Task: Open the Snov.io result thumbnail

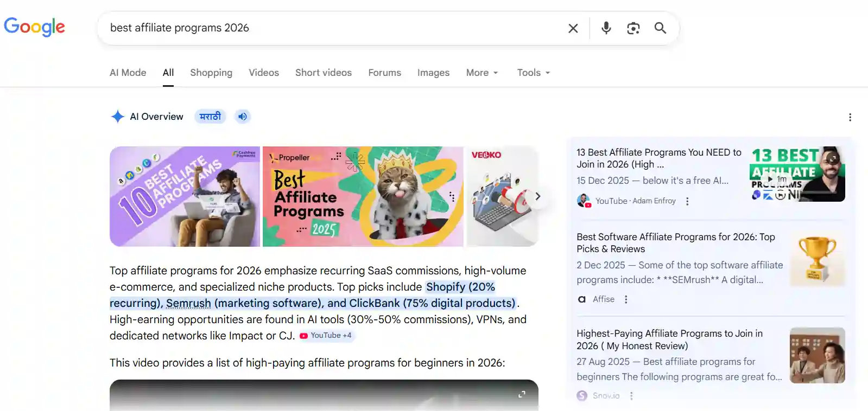Action: click(817, 355)
